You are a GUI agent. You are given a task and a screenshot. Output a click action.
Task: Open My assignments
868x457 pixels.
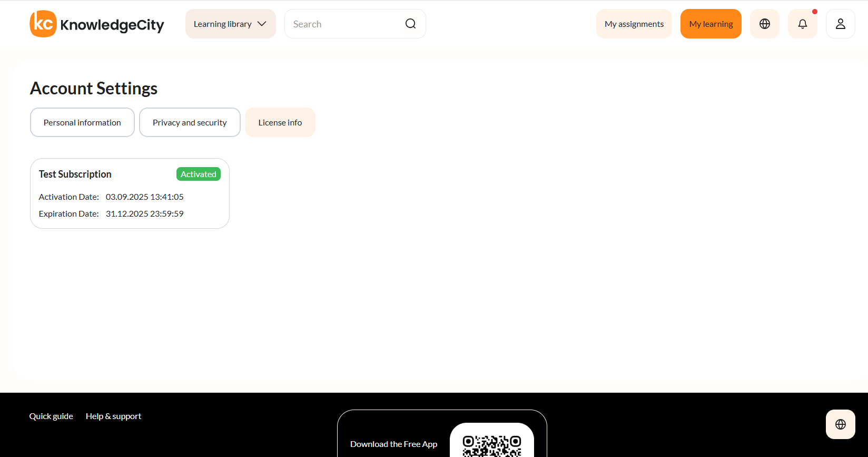(634, 24)
